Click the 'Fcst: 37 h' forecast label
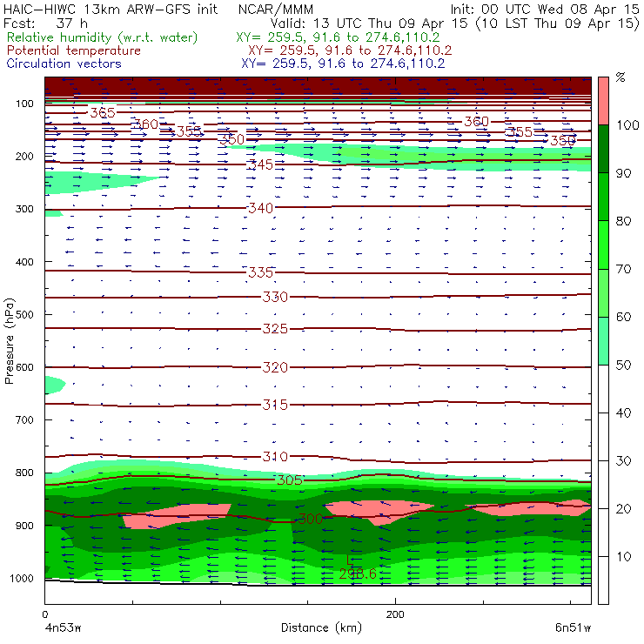This screenshot has height=644, width=644. (x=45, y=23)
